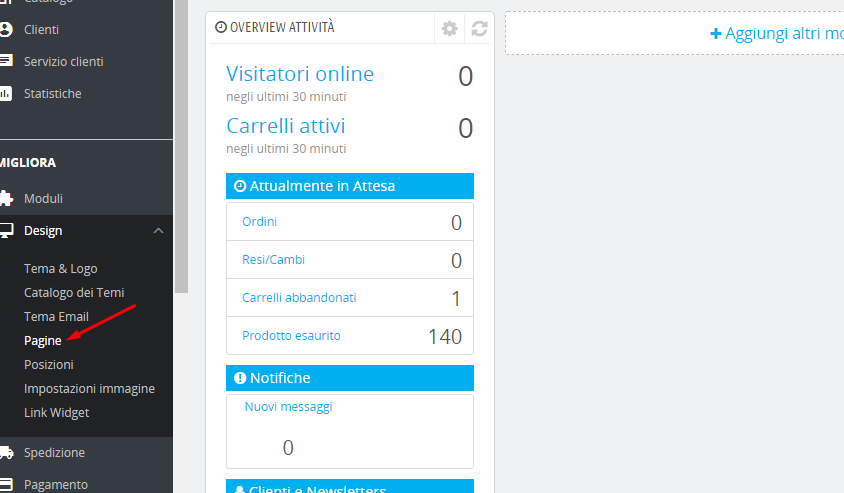
Task: Click the clock icon in Attualmente in Attesa
Action: click(240, 186)
